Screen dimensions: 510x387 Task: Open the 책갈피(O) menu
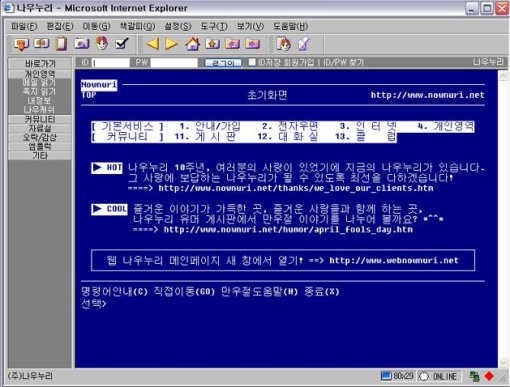pyautogui.click(x=137, y=26)
